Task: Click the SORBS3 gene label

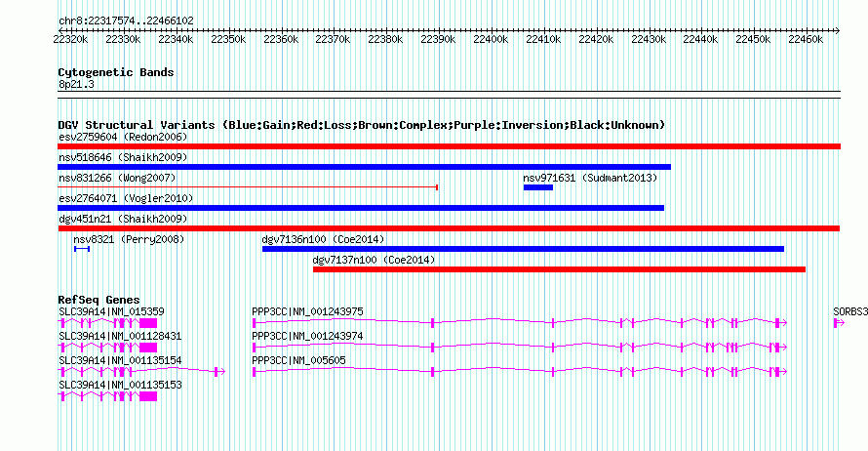Action: click(x=850, y=312)
